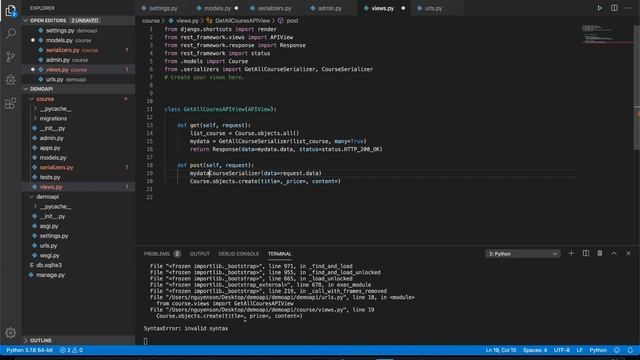Open the feedback smiley in status bar
Viewport: 640px width, 360px height.
[x=617, y=350]
